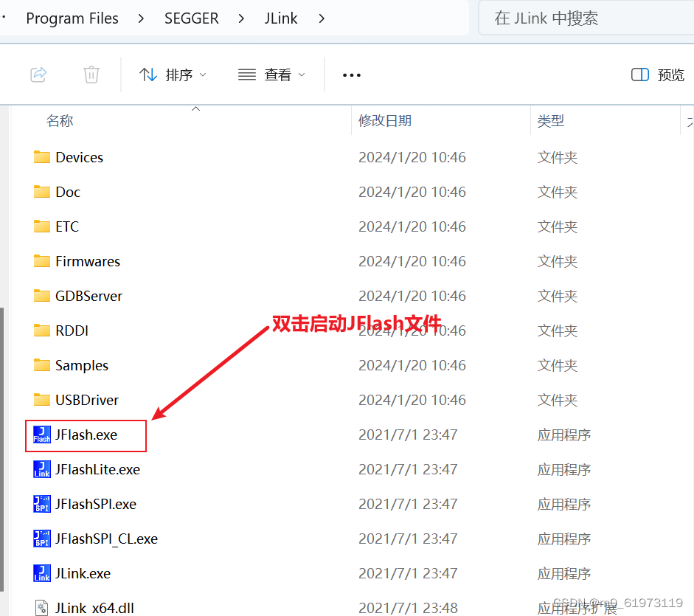Sort by modified date (修改日期) column header
Image resolution: width=694 pixels, height=616 pixels.
[x=385, y=120]
